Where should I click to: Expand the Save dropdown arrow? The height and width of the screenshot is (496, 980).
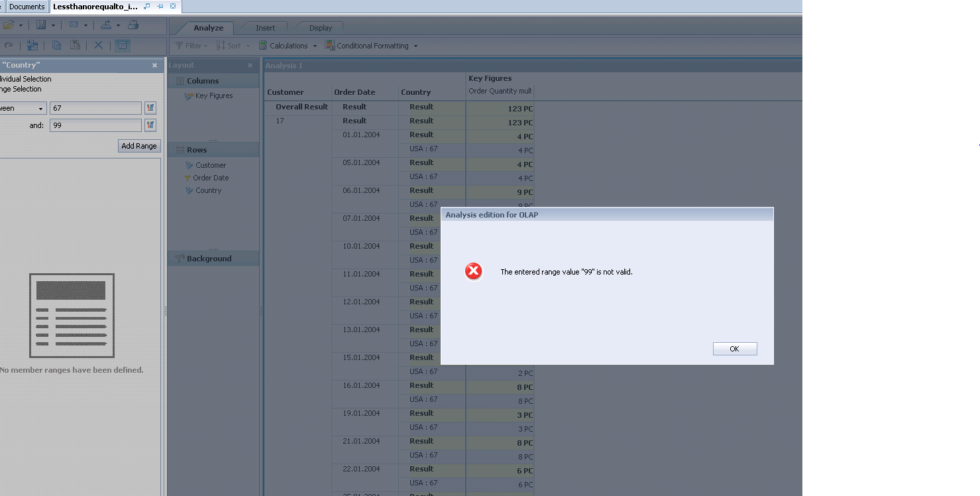tap(53, 25)
